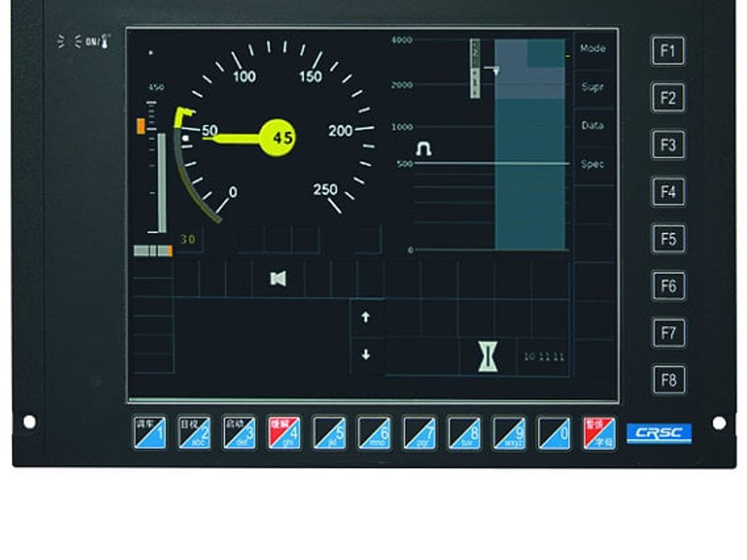Viewport: 747px width, 560px height.
Task: Select the Supr soft-key entry
Action: tap(593, 87)
